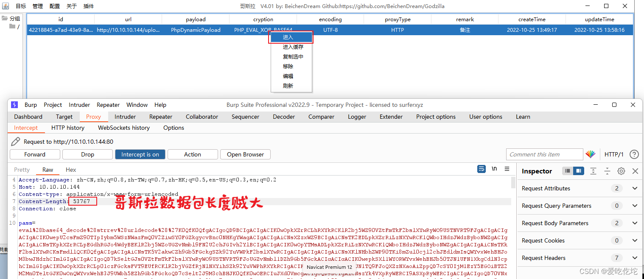Open the help question mark icon

pos(634,154)
